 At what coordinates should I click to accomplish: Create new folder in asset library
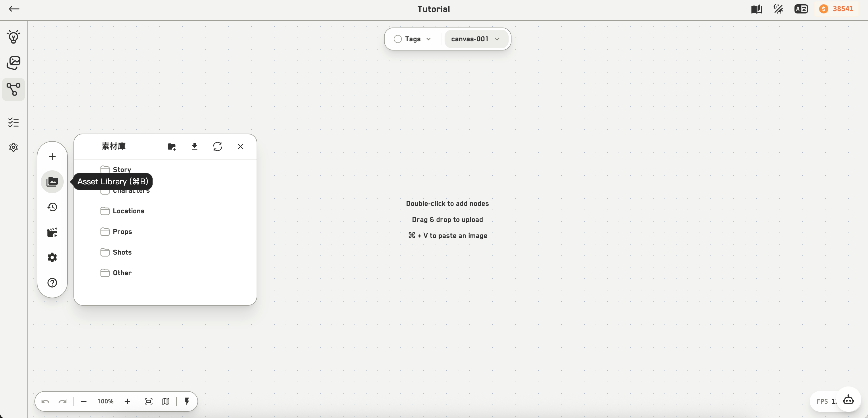coord(172,147)
